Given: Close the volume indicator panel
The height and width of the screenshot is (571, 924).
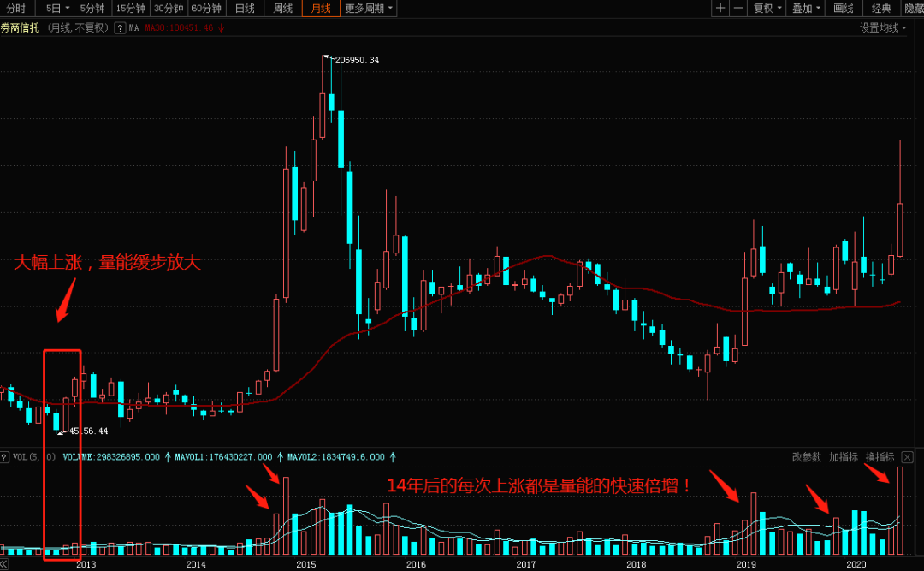Looking at the screenshot, I should 908,457.
